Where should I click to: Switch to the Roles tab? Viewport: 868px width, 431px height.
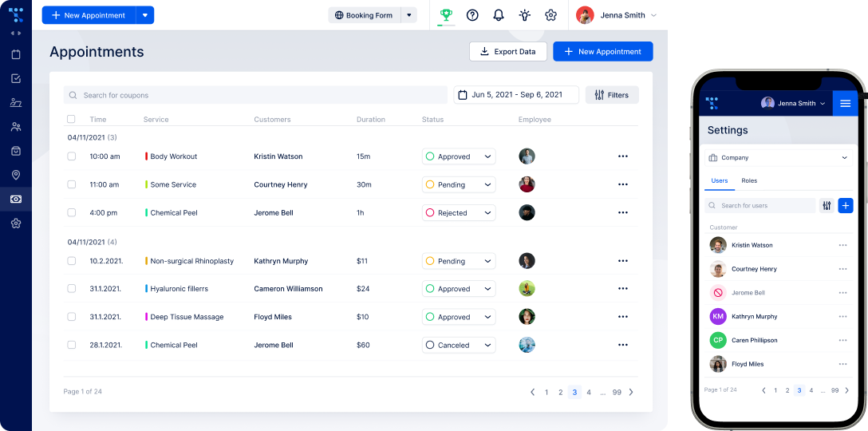coord(749,181)
